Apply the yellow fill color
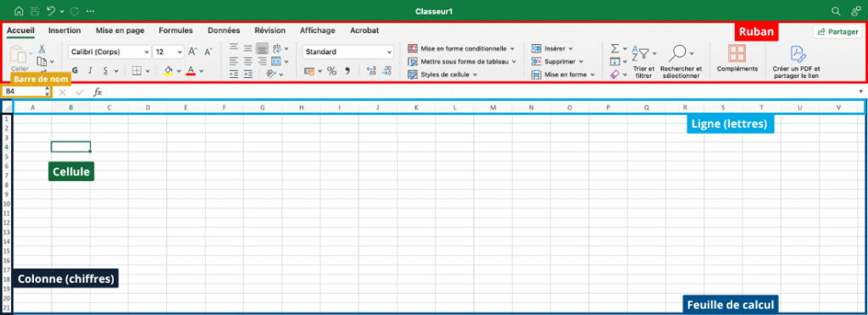Viewport: 868px width, 315px height. [170, 71]
